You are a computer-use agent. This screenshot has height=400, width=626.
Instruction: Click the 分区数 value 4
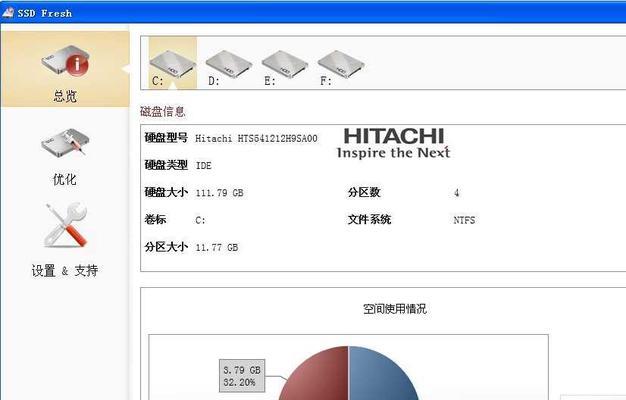click(456, 193)
